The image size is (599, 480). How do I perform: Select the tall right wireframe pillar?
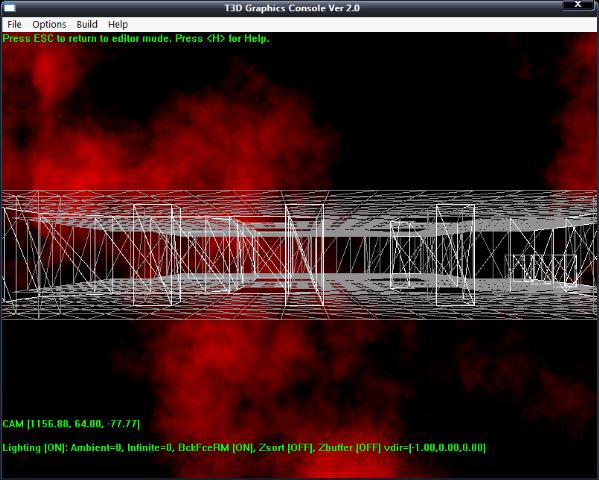pos(455,255)
